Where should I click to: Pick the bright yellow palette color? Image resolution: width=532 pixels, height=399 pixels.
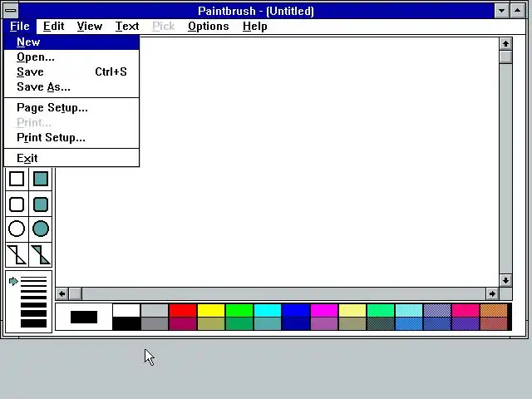click(x=210, y=310)
